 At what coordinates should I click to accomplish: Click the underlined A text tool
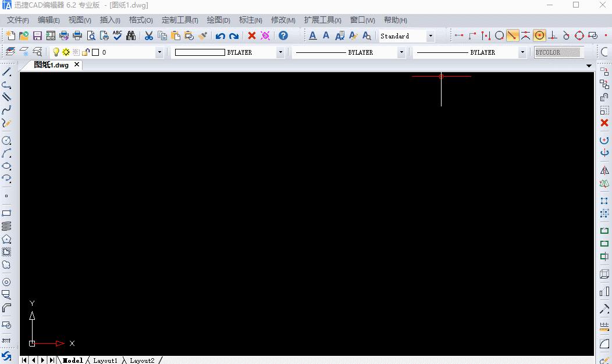pos(312,36)
